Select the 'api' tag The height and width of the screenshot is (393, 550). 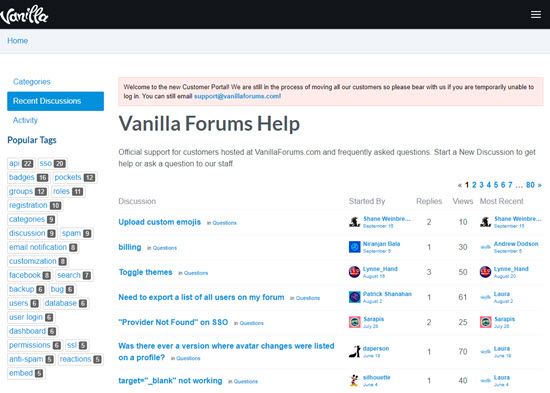(21, 164)
